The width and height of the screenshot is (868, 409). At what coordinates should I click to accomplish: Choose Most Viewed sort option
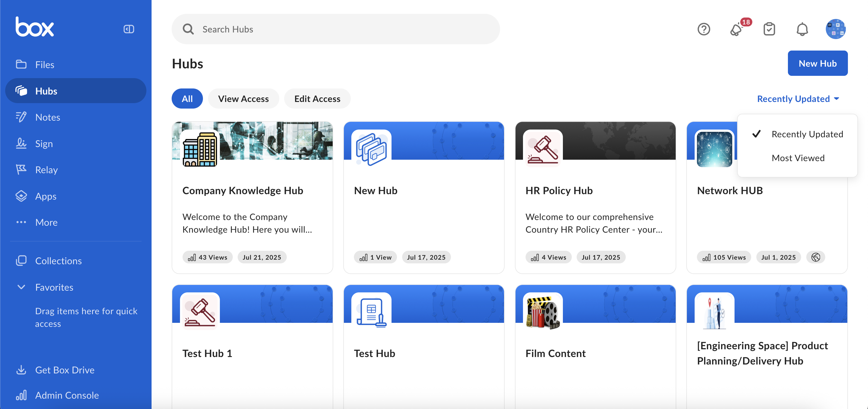pyautogui.click(x=798, y=158)
